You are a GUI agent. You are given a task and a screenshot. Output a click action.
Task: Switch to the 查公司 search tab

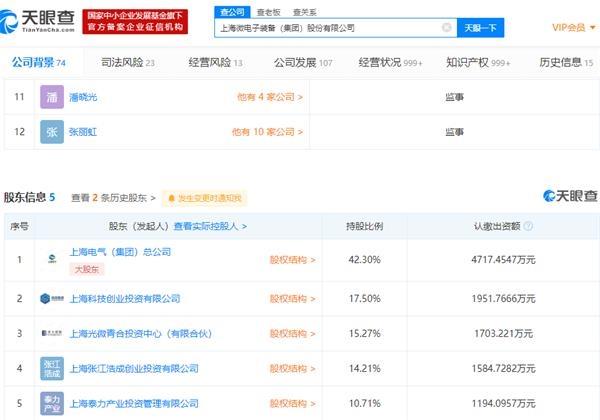[x=232, y=12]
